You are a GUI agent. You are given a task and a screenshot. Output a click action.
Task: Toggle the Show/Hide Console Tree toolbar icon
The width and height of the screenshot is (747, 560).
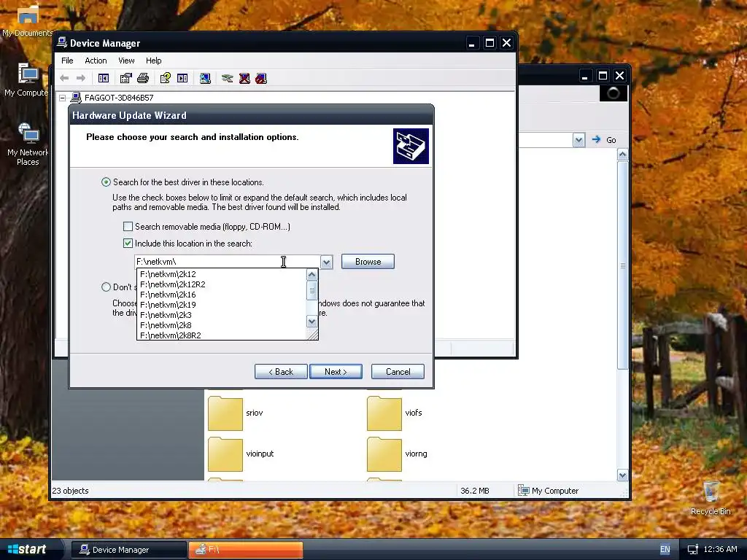coord(104,78)
